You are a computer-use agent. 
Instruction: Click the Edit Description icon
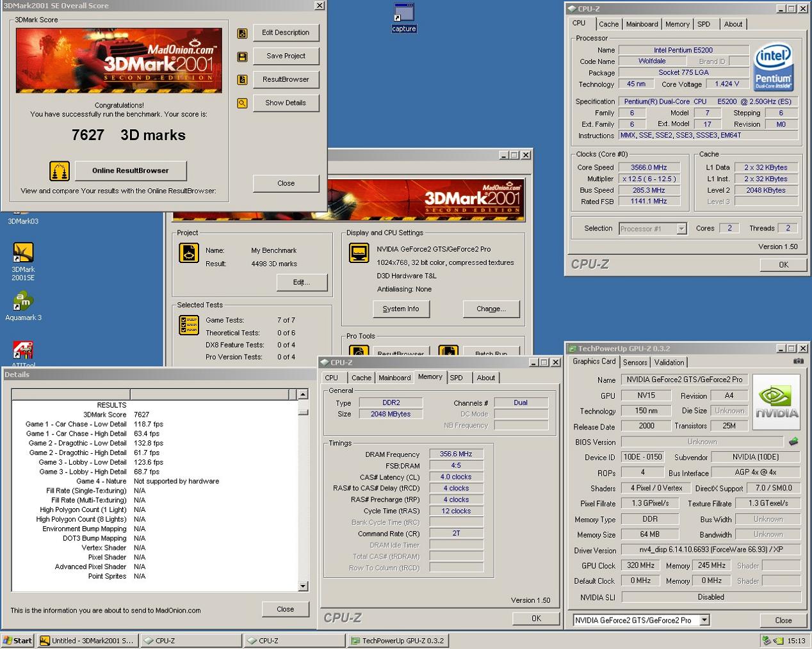[x=242, y=33]
